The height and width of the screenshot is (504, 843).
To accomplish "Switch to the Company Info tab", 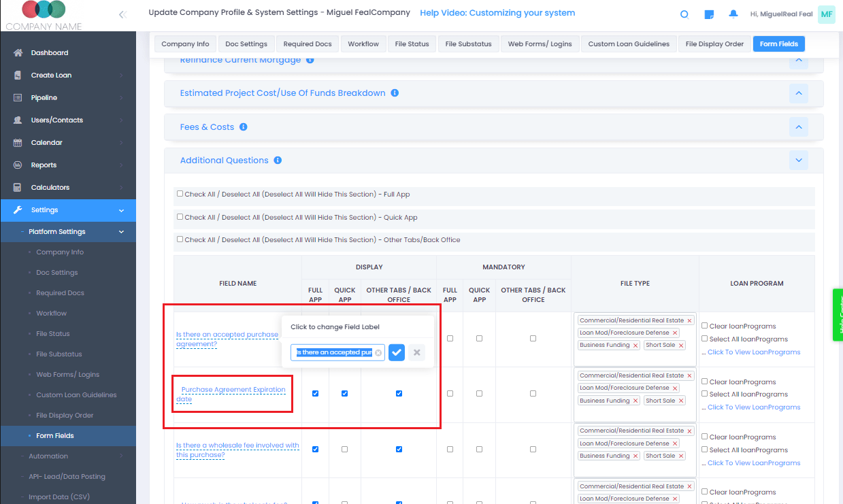I will point(185,44).
